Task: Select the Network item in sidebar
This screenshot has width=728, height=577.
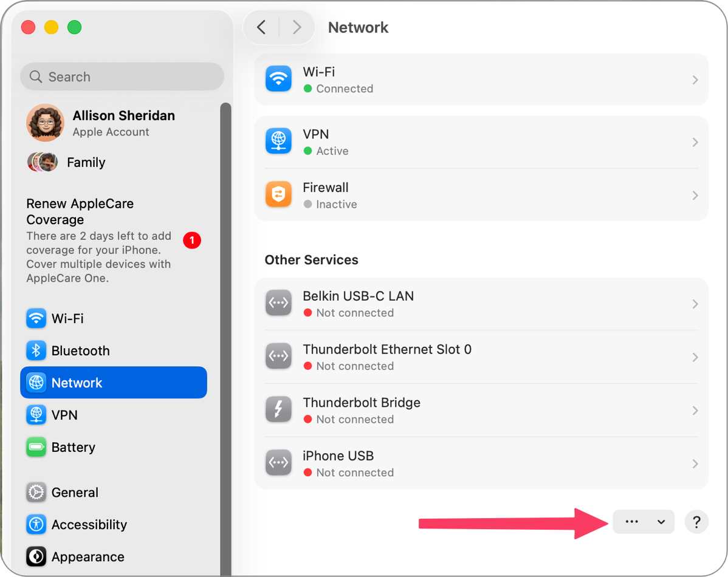Action: pyautogui.click(x=114, y=383)
